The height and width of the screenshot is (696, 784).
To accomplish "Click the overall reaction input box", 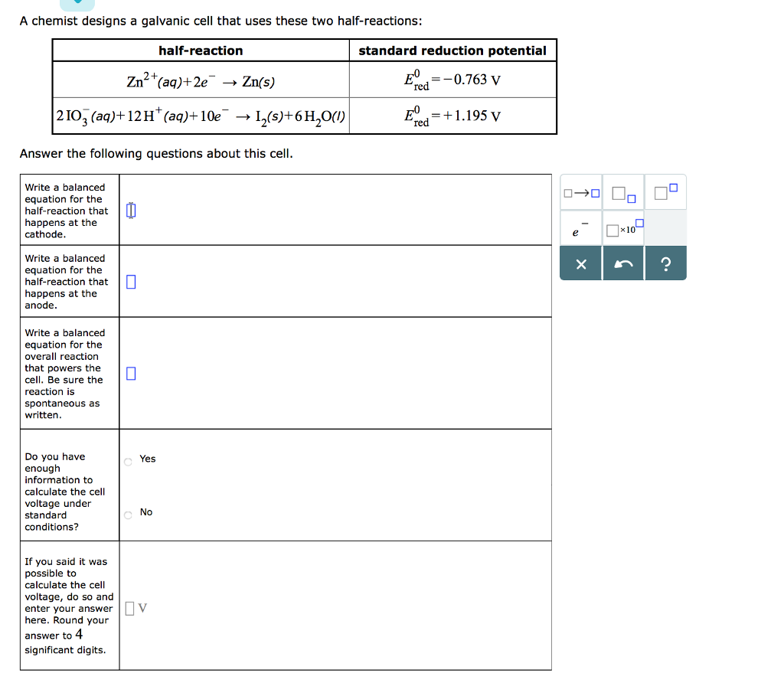I will click(131, 374).
